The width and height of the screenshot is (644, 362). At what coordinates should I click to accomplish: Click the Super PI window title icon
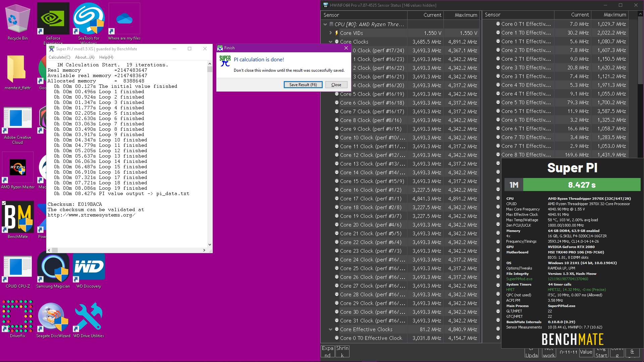coord(51,49)
